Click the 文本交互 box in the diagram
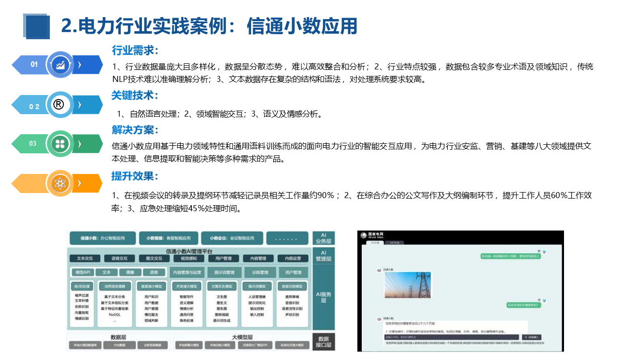Image resolution: width=644 pixels, height=362 pixels. pos(84,258)
